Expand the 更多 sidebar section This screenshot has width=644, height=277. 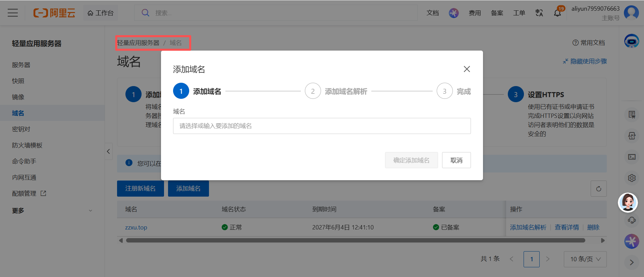(52, 210)
